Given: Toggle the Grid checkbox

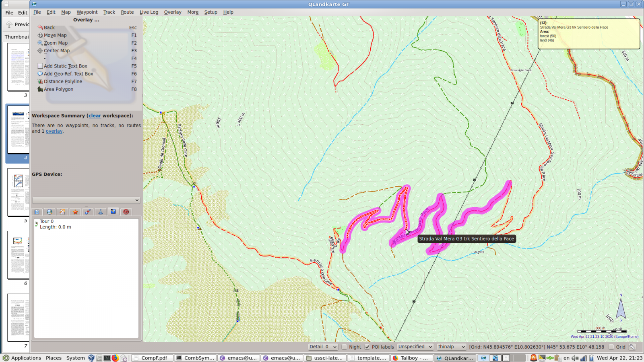Looking at the screenshot, I should [x=611, y=347].
